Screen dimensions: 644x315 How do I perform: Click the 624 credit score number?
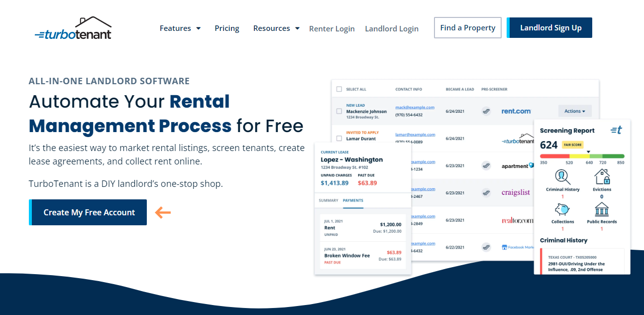[549, 145]
